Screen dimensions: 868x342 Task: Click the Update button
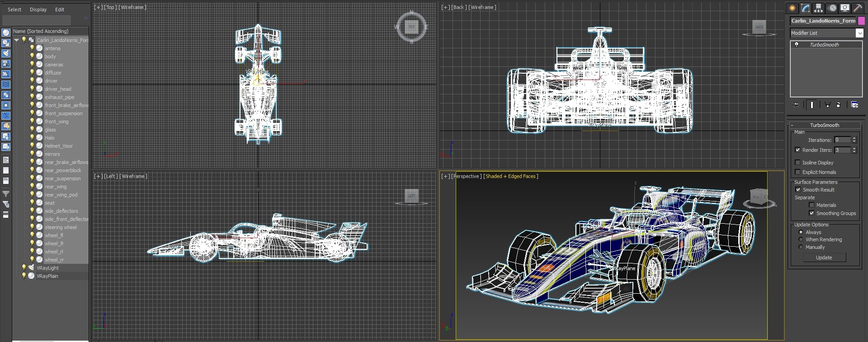coord(824,258)
